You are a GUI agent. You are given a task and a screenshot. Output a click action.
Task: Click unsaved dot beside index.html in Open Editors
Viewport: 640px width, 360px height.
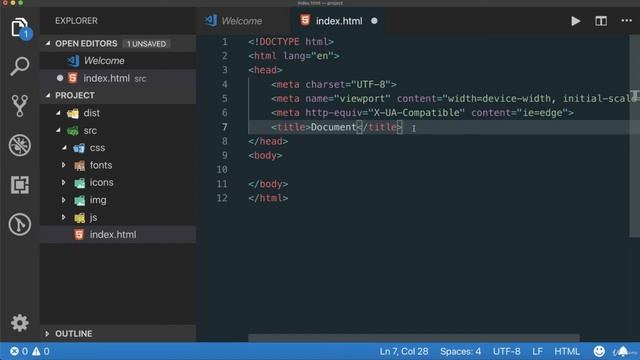pyautogui.click(x=60, y=78)
